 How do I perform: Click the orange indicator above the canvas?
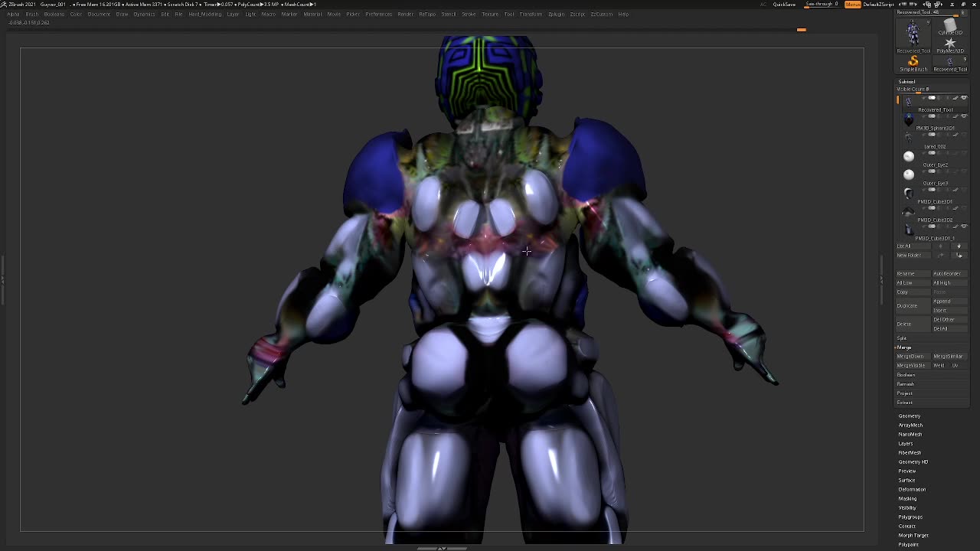tap(802, 30)
